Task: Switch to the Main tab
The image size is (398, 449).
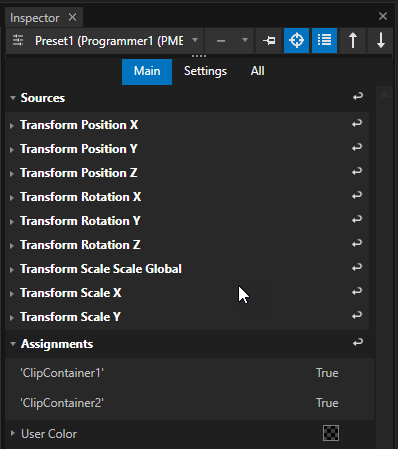Action: (147, 71)
